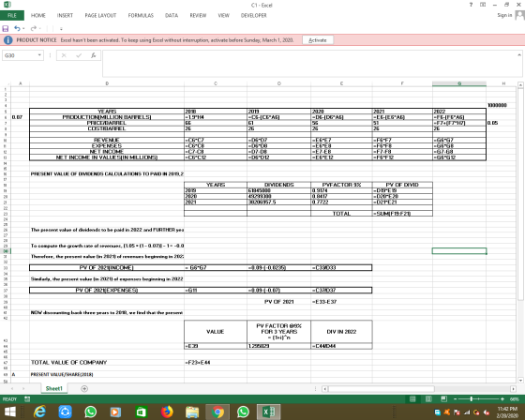Select the DIV IN 2022 header cell
The width and height of the screenshot is (525, 420).
(341, 331)
